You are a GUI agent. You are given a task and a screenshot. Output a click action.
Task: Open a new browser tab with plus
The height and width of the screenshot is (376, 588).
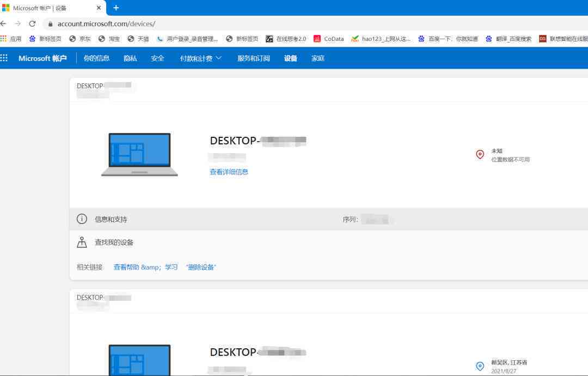tap(116, 8)
